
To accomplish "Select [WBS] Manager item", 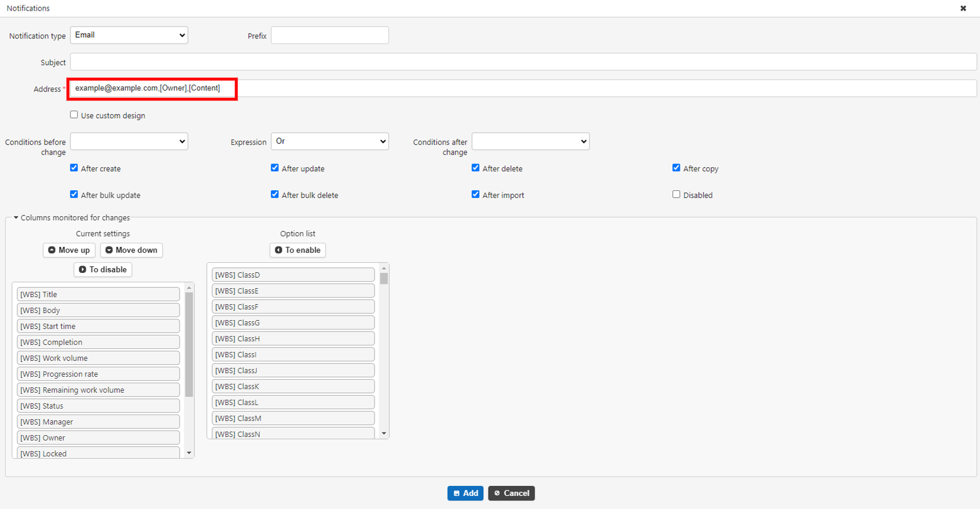I will click(x=98, y=422).
